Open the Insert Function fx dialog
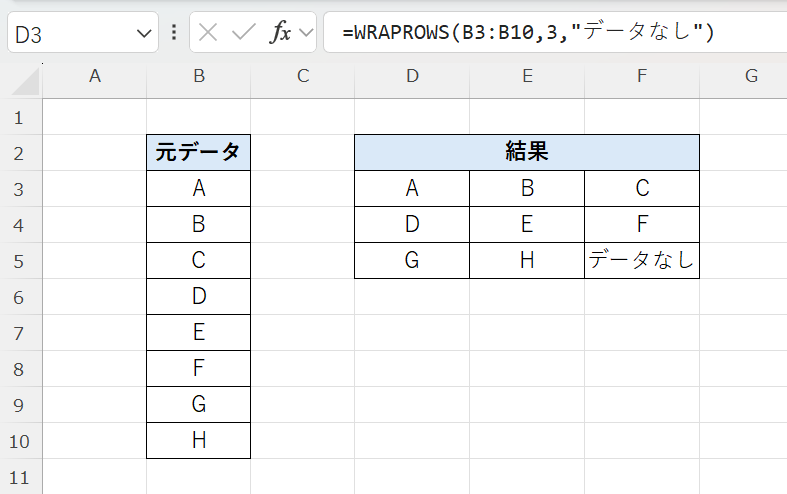Image resolution: width=787 pixels, height=494 pixels. [x=280, y=32]
